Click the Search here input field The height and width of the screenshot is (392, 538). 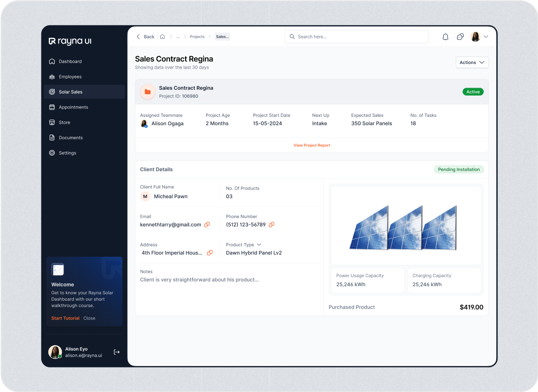point(357,37)
